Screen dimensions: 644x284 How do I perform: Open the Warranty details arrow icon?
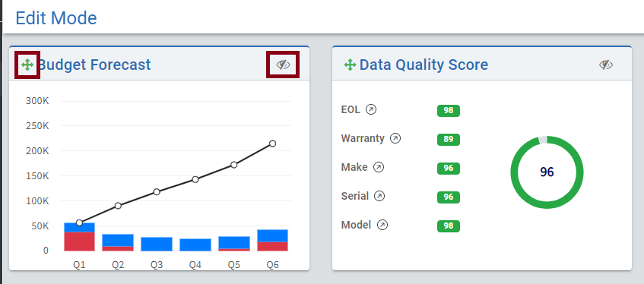tap(395, 138)
